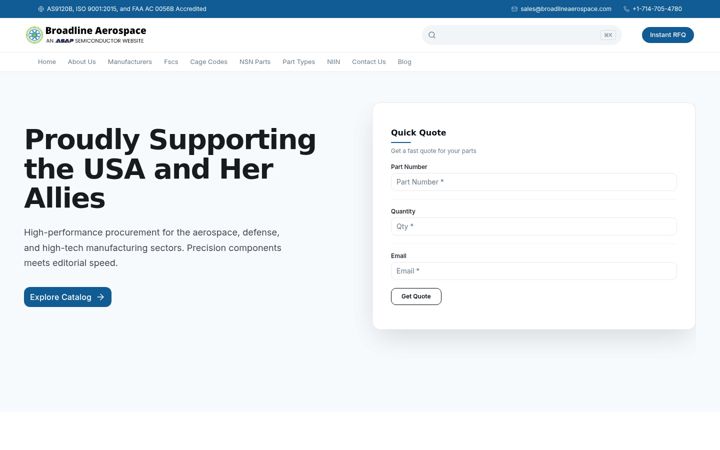Select Part Types in the navigation
This screenshot has height=450, width=720.
point(298,62)
